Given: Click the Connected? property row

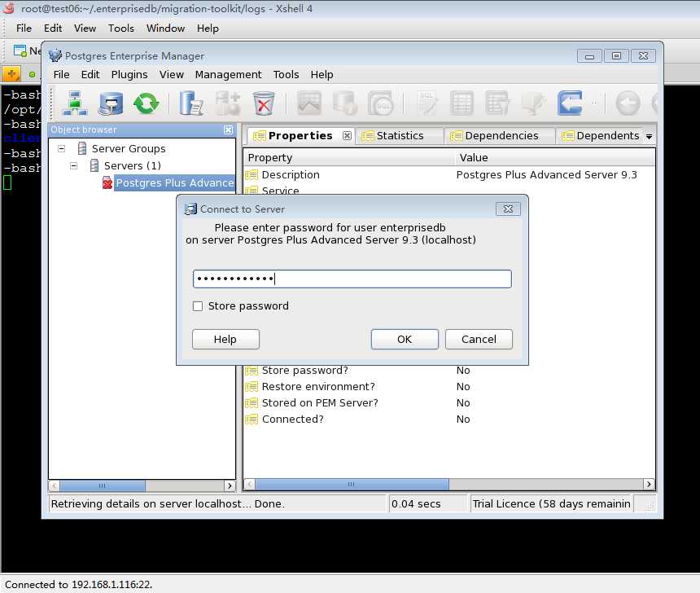Looking at the screenshot, I should tap(449, 419).
